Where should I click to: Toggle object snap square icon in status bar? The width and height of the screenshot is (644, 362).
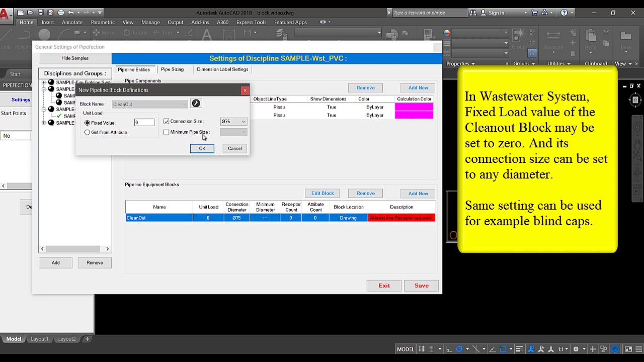point(503,349)
